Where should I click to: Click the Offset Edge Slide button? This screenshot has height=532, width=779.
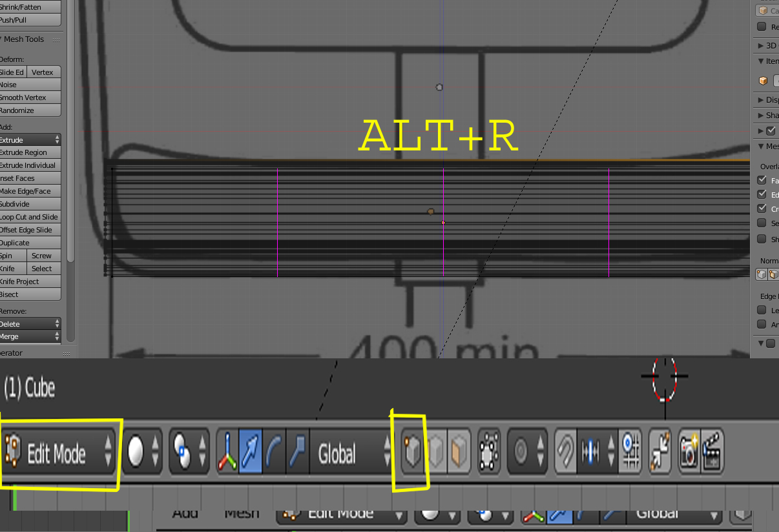(x=30, y=230)
